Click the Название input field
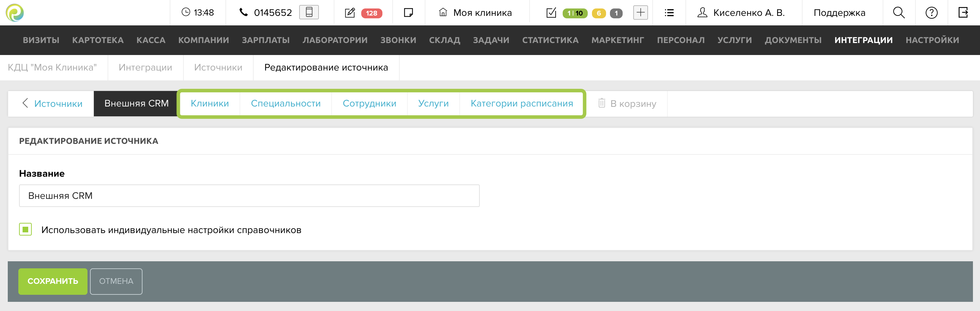Image resolution: width=980 pixels, height=311 pixels. [x=249, y=195]
